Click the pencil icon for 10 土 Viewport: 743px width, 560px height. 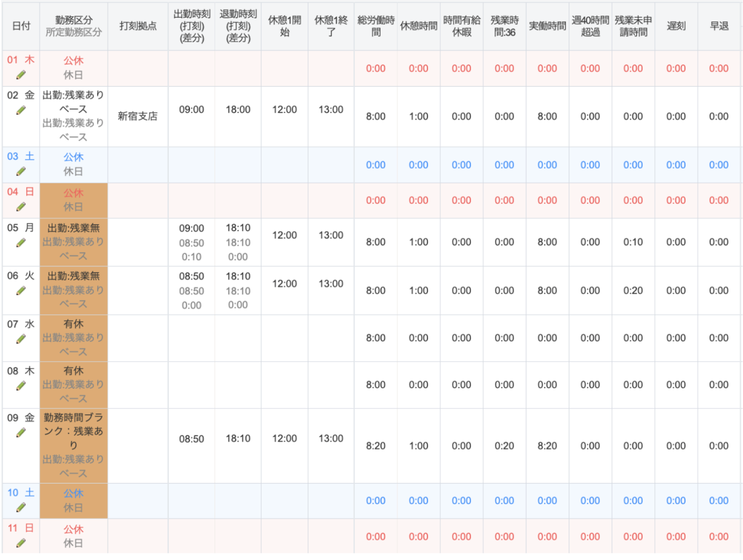tap(21, 508)
